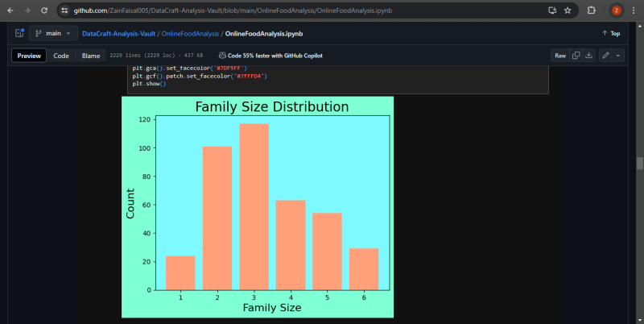644x324 pixels.
Task: Switch to the Code tab
Action: pyautogui.click(x=61, y=56)
